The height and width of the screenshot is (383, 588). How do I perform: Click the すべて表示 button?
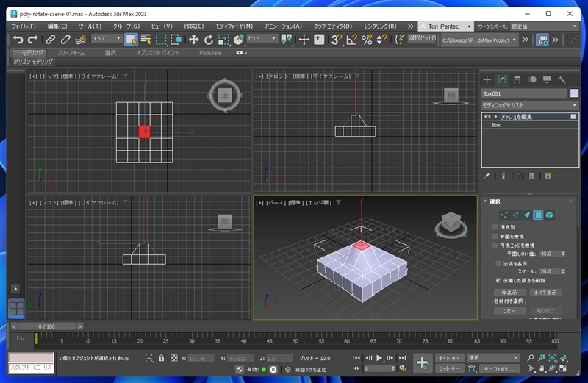(x=545, y=293)
